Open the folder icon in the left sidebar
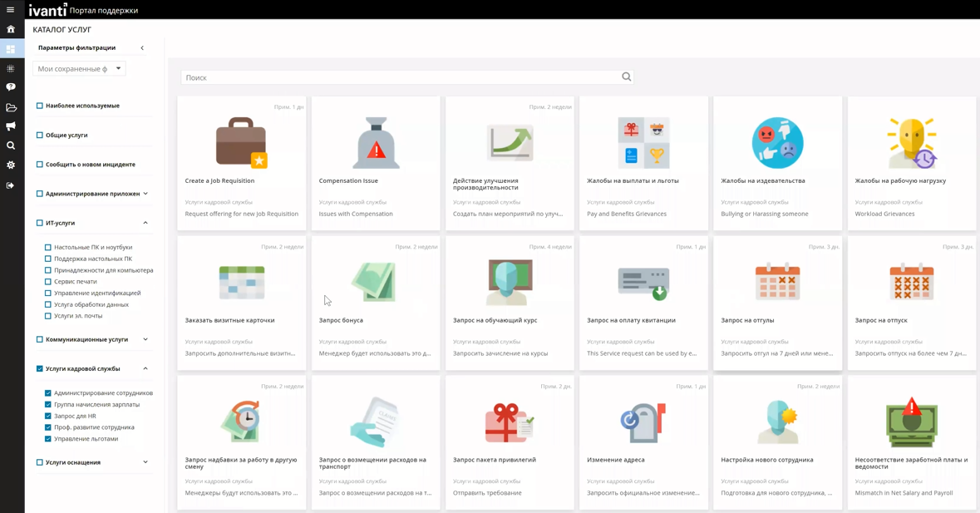This screenshot has height=513, width=980. pos(11,106)
